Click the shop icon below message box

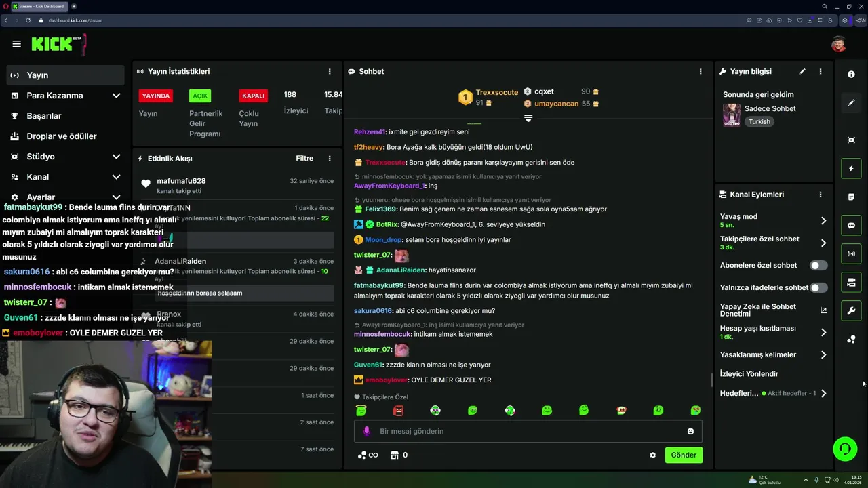394,455
